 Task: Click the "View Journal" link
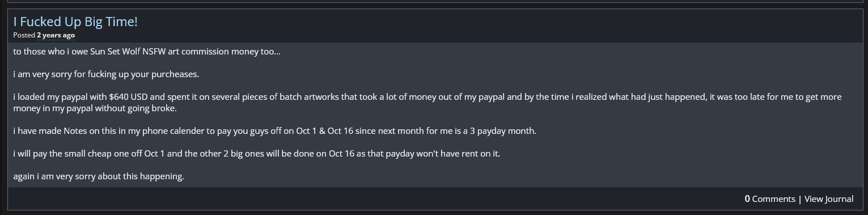tap(829, 199)
